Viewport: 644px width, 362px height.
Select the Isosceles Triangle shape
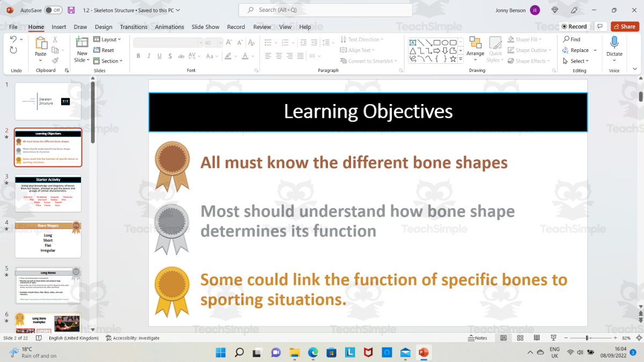413,51
